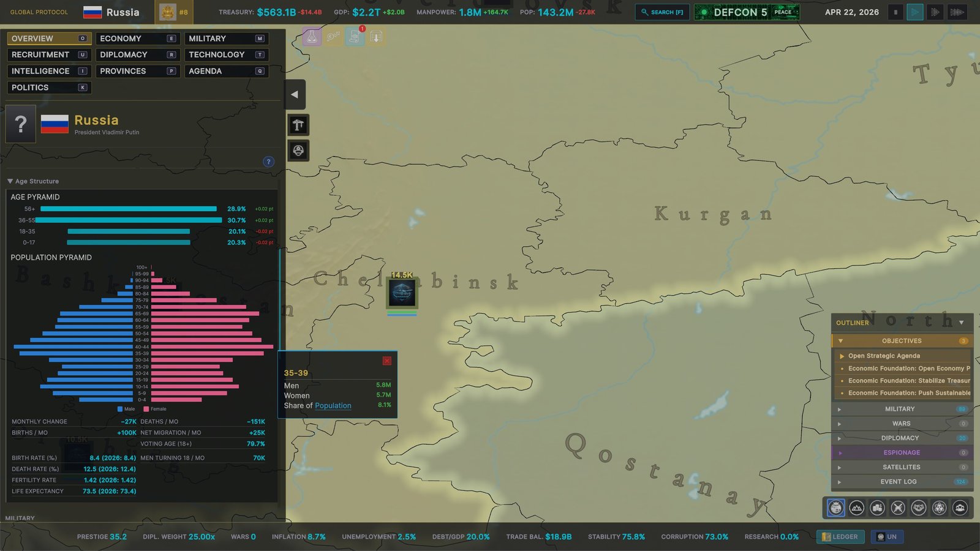
Task: Open the Technology tab
Action: click(x=227, y=54)
